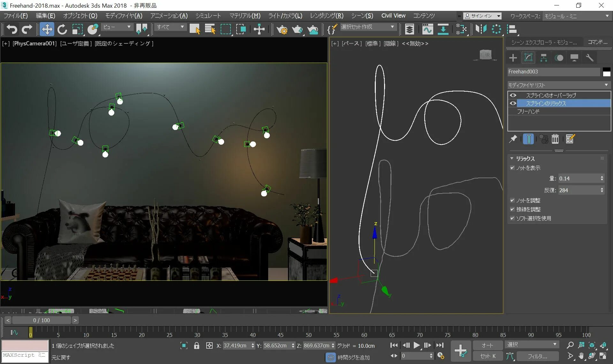Open the 編集(E) menu

click(46, 16)
